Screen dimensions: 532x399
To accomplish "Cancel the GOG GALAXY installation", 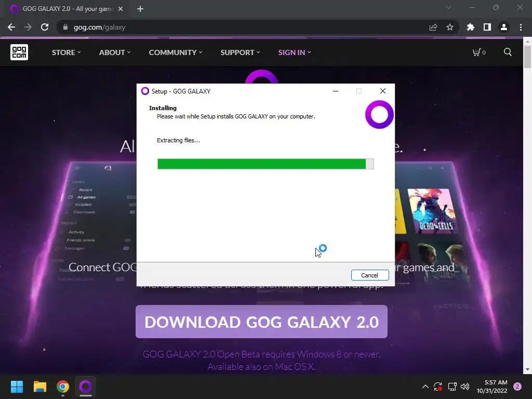I will [x=370, y=275].
